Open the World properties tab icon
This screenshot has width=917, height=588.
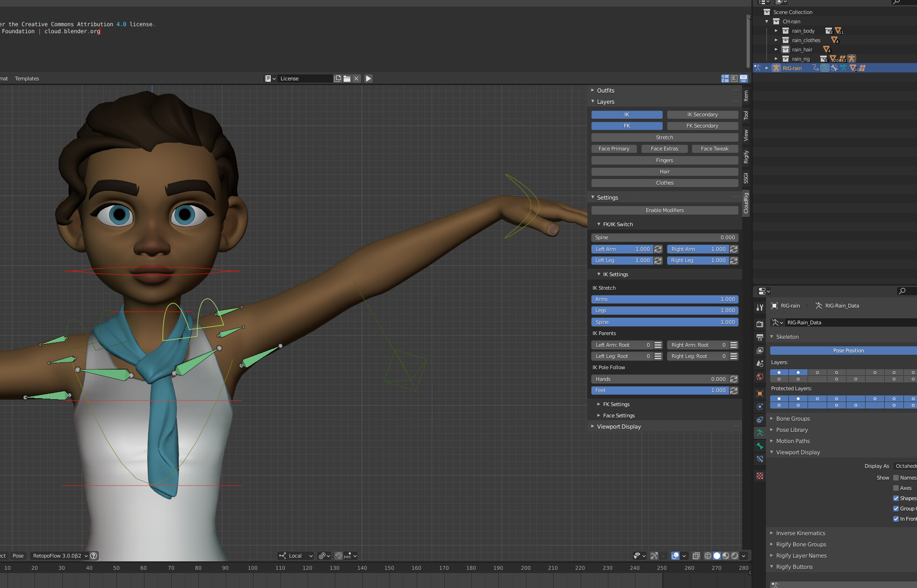click(x=760, y=376)
